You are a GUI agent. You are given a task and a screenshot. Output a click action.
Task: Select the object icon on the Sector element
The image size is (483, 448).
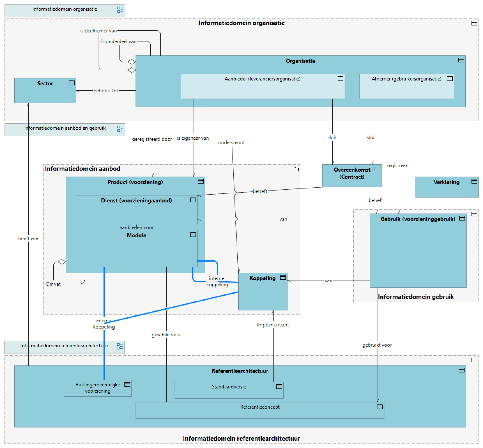[x=72, y=83]
